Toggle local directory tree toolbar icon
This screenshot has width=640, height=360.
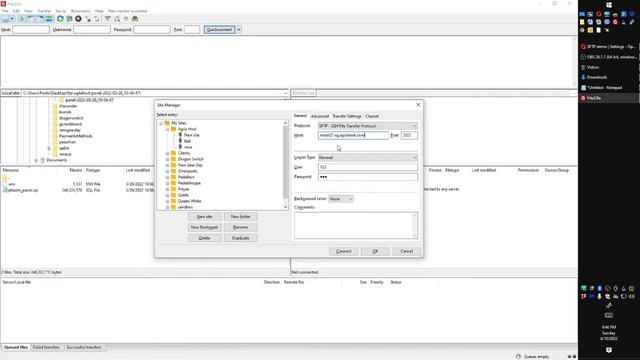click(31, 19)
